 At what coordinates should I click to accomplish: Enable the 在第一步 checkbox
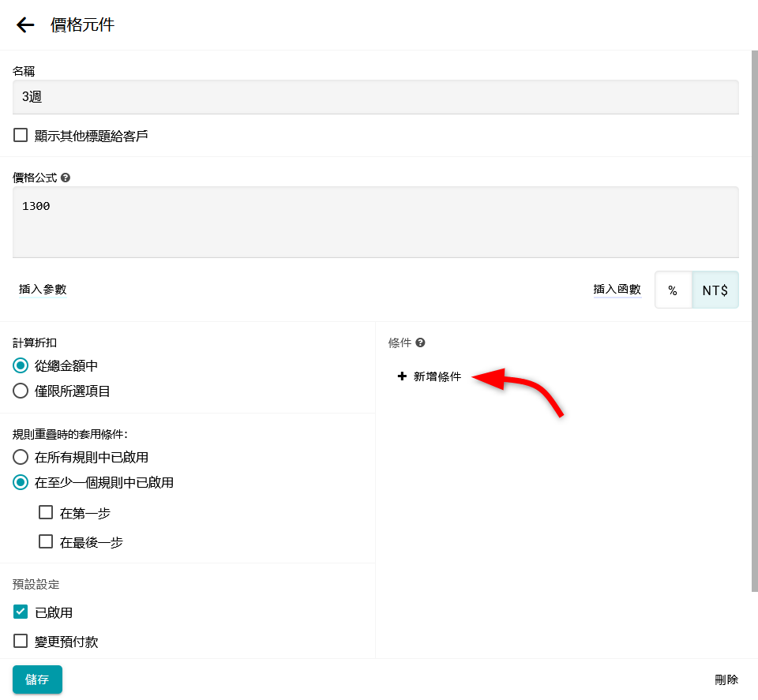[x=46, y=513]
